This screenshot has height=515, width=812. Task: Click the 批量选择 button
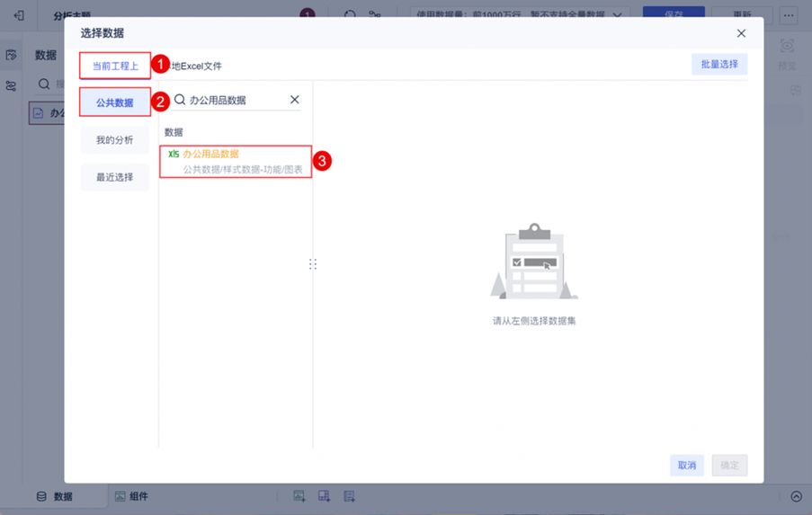click(x=719, y=64)
